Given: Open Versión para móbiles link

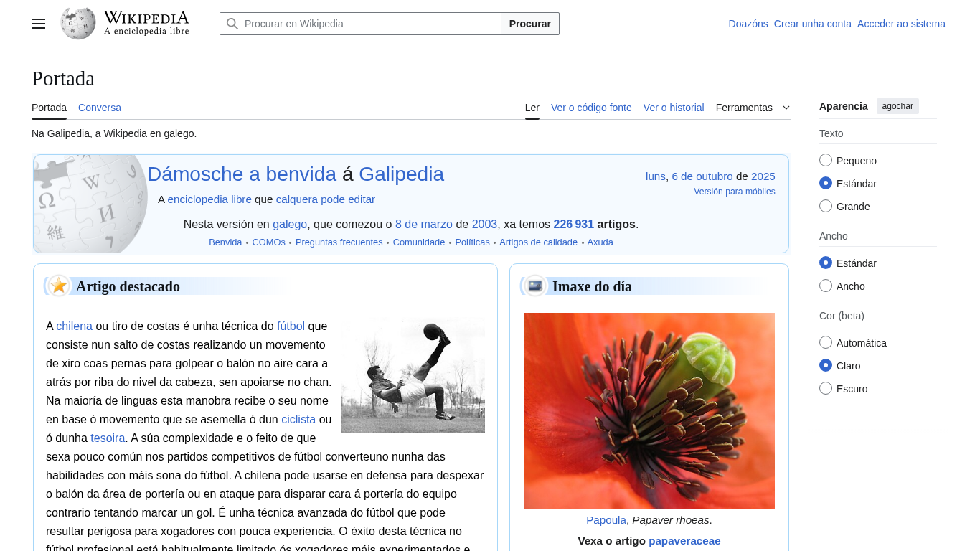Looking at the screenshot, I should pos(735,192).
